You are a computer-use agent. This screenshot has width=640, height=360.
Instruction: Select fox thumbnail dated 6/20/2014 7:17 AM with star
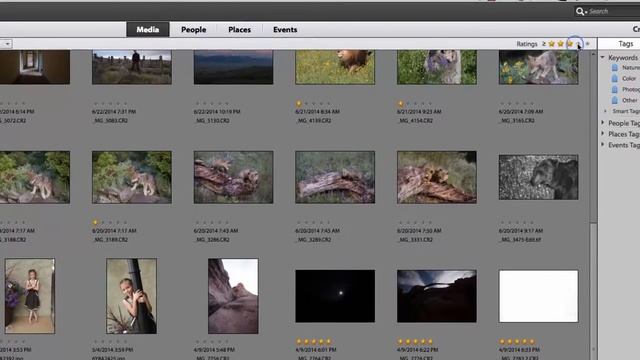[x=132, y=177]
